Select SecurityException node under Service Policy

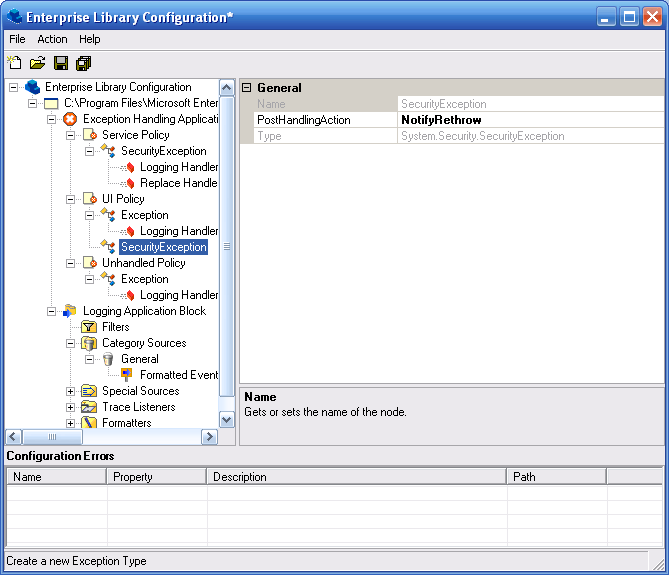163,151
